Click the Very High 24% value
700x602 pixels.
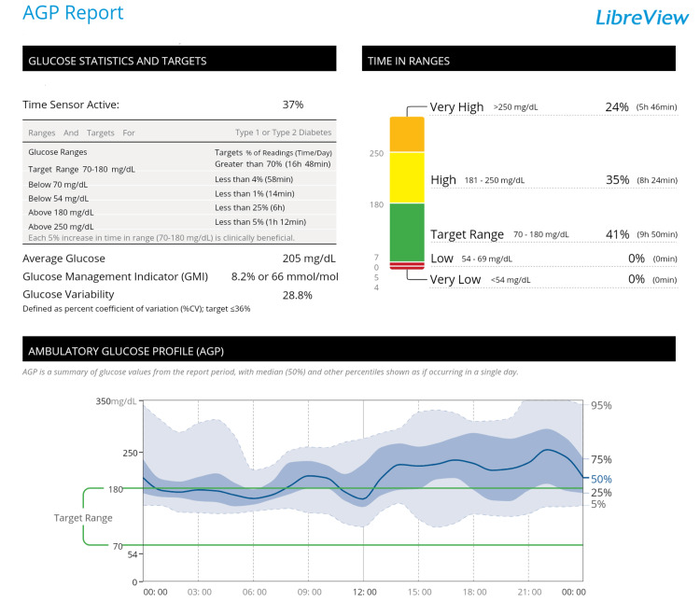(617, 107)
